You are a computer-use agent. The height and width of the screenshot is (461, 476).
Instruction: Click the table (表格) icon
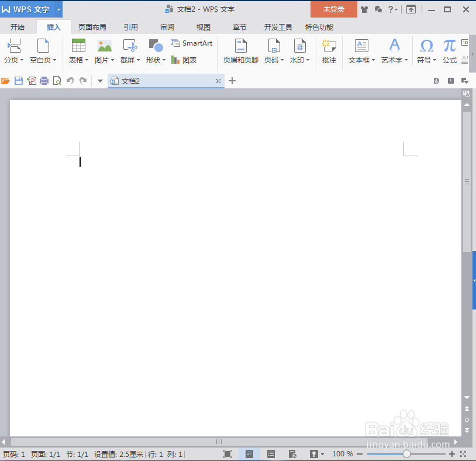point(78,46)
